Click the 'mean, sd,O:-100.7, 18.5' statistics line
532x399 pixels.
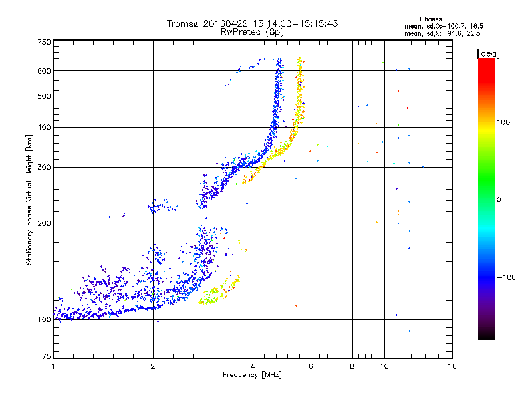[x=444, y=26]
